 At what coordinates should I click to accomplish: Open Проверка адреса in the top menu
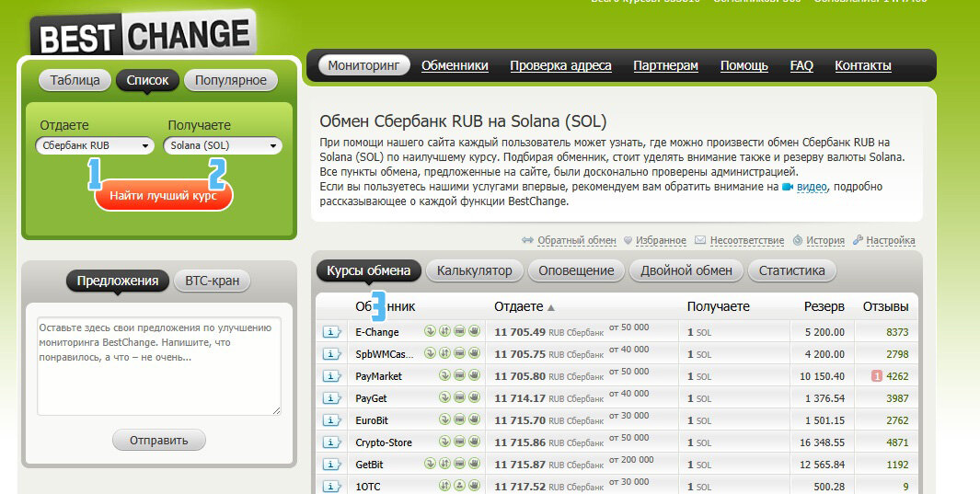(x=560, y=65)
